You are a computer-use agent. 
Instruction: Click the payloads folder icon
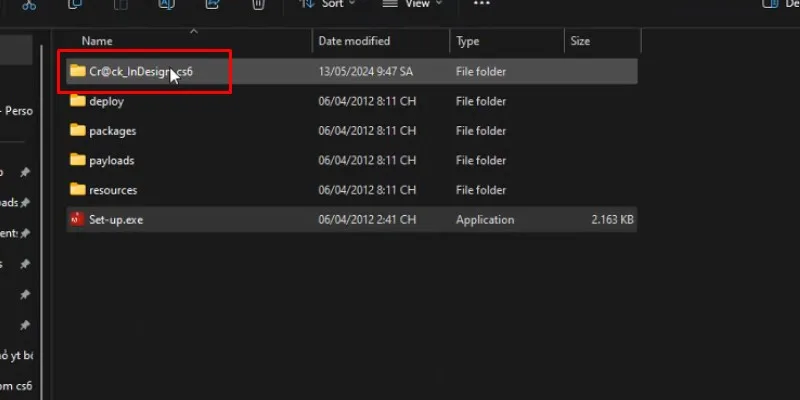(78, 160)
